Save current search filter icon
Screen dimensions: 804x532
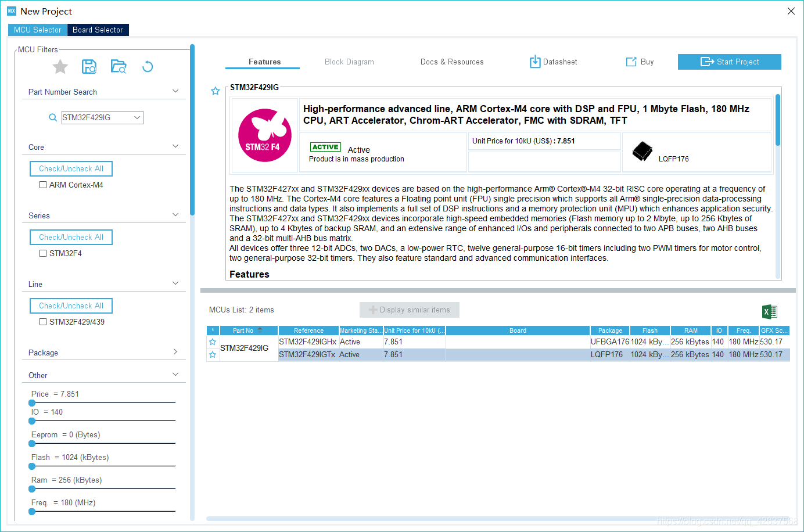[x=89, y=67]
